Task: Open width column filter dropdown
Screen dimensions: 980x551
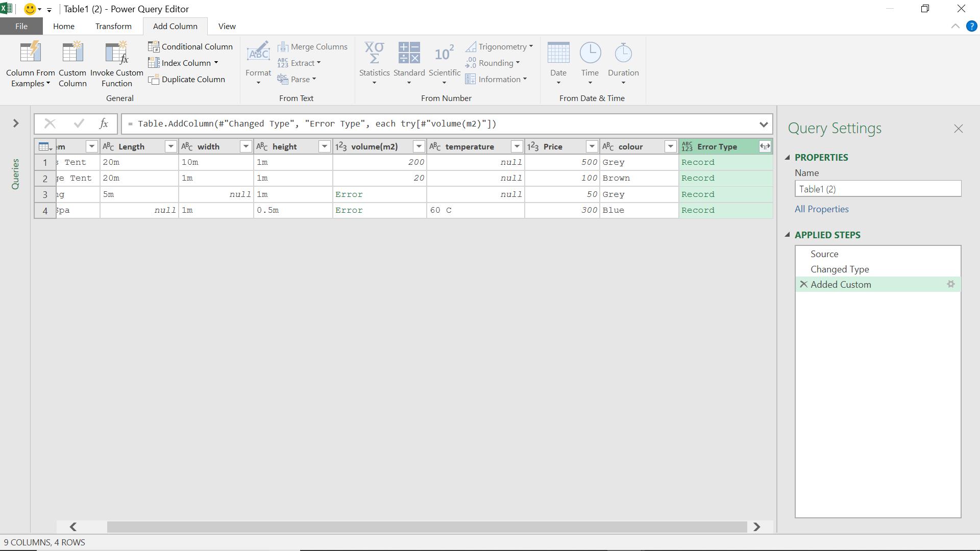Action: pos(246,147)
